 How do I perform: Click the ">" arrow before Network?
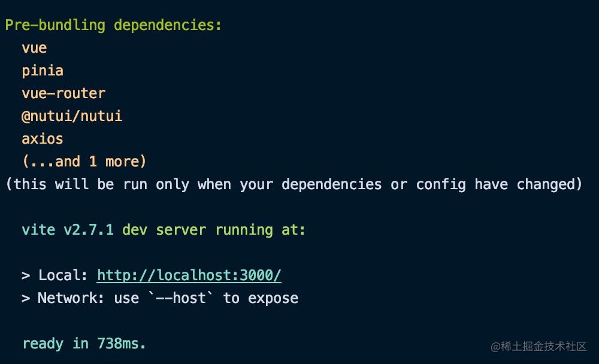(x=26, y=298)
